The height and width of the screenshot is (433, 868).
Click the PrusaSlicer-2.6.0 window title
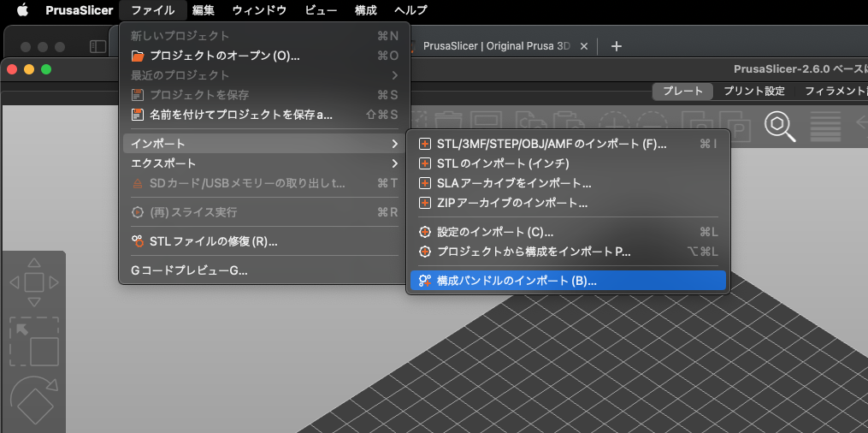(800, 69)
